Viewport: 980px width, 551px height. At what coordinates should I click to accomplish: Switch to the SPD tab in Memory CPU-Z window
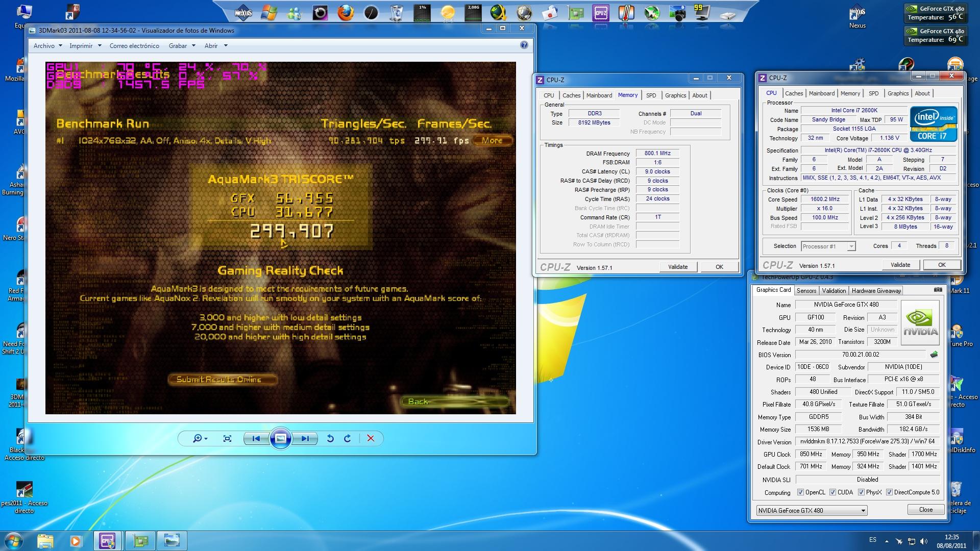651,95
